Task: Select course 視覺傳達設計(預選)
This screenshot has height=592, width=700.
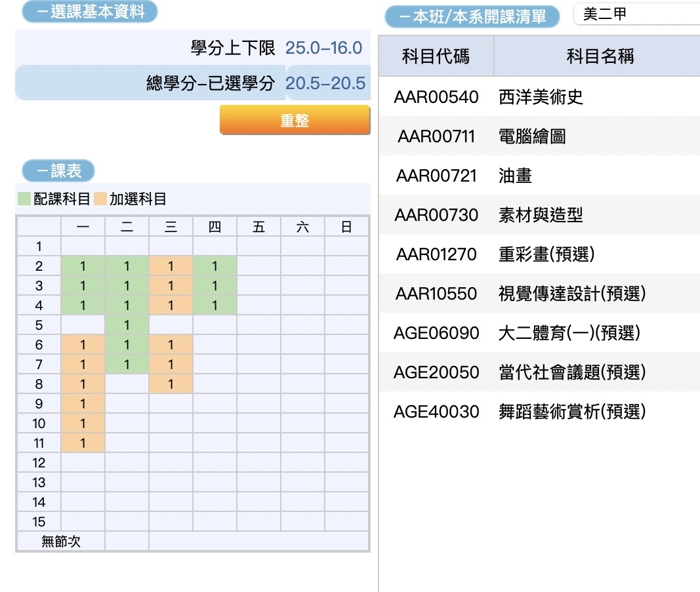Action: point(572,293)
